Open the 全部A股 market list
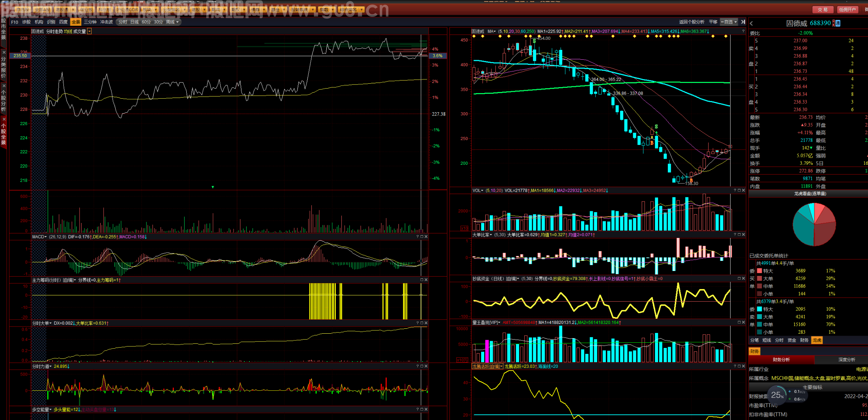 42,9
